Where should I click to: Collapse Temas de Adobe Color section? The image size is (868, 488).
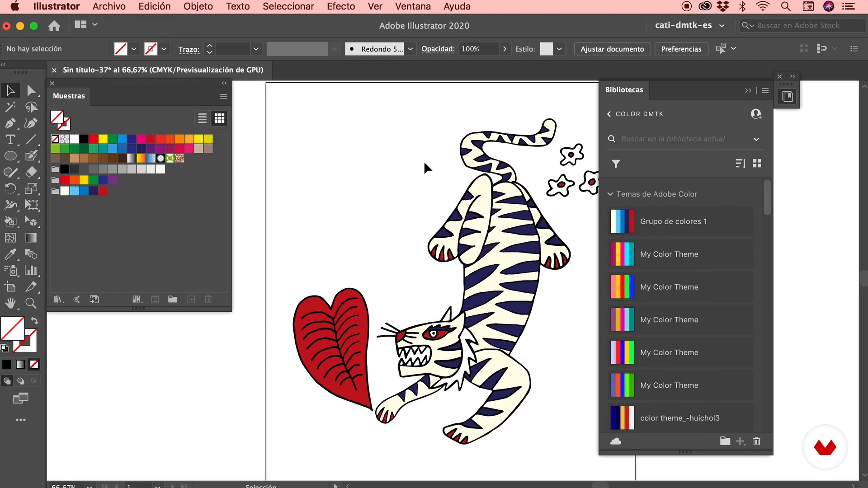pos(610,194)
